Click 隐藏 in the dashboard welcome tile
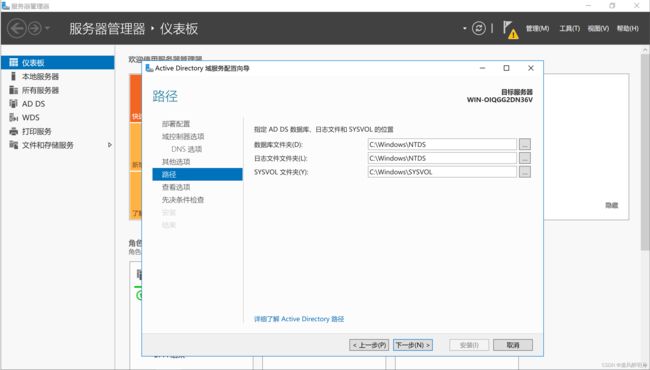Viewport: 650px width, 370px height. 611,205
